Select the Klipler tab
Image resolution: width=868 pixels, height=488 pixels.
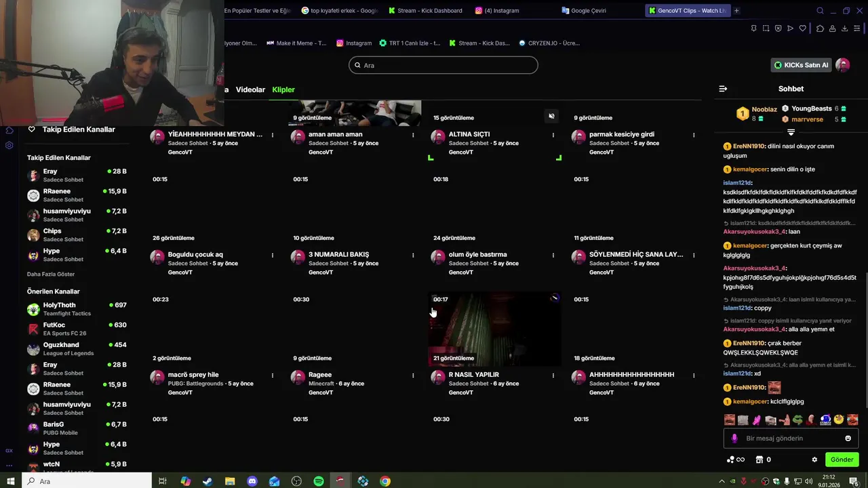point(283,89)
